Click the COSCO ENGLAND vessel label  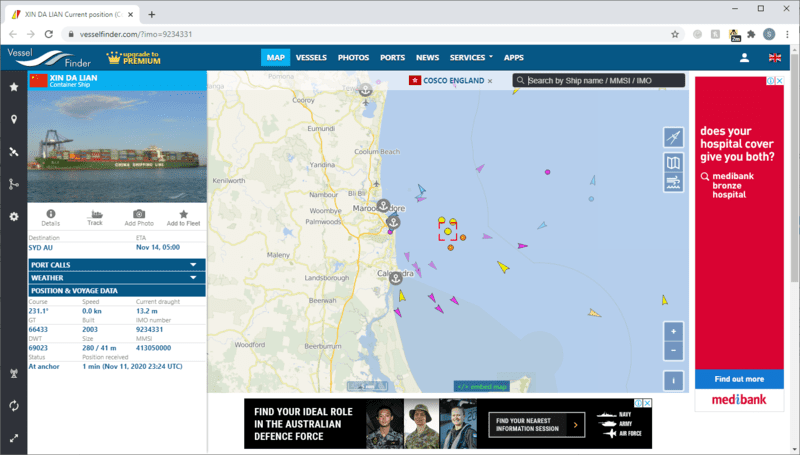[x=453, y=81]
